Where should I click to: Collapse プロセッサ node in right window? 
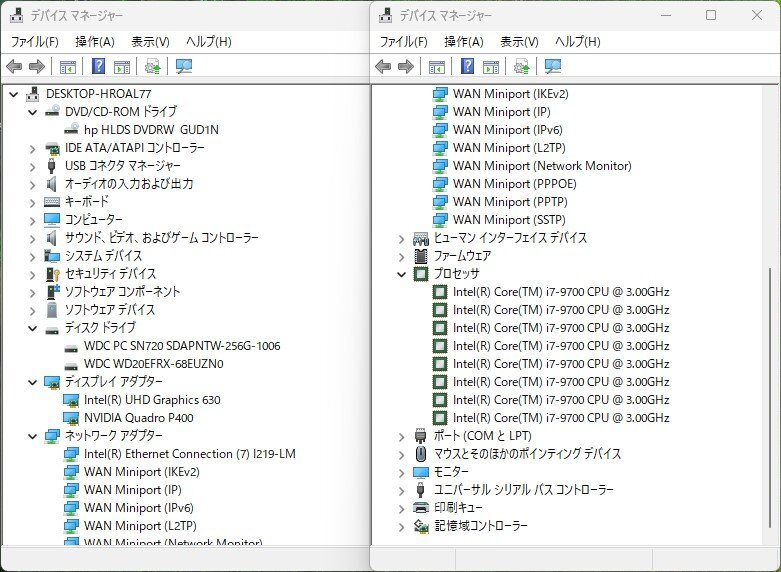point(401,274)
